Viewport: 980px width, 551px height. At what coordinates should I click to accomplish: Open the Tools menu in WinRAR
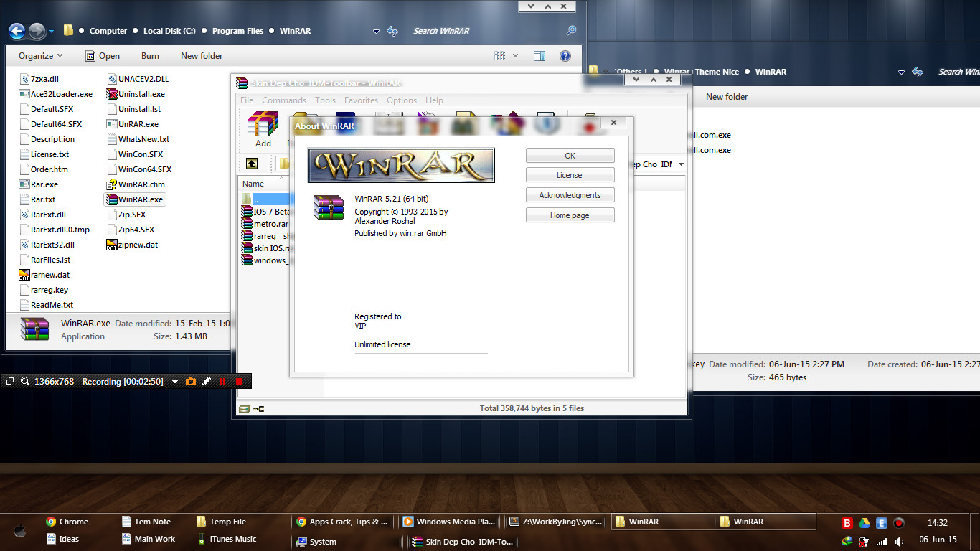click(x=325, y=100)
